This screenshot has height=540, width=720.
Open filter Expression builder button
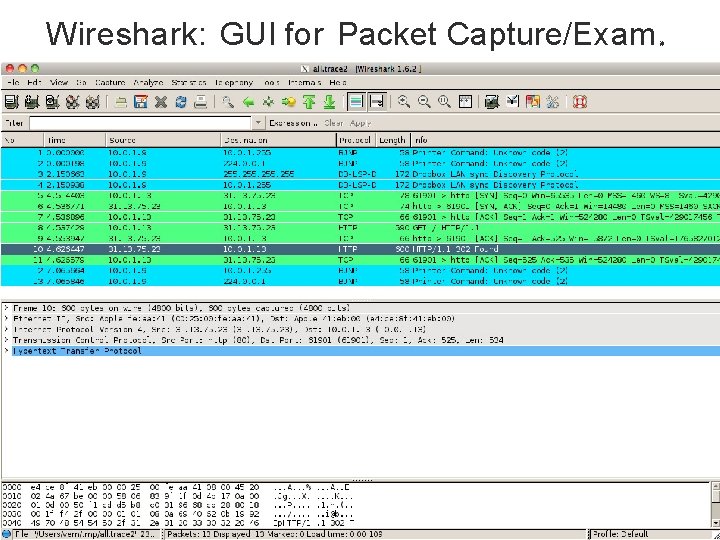tap(293, 123)
